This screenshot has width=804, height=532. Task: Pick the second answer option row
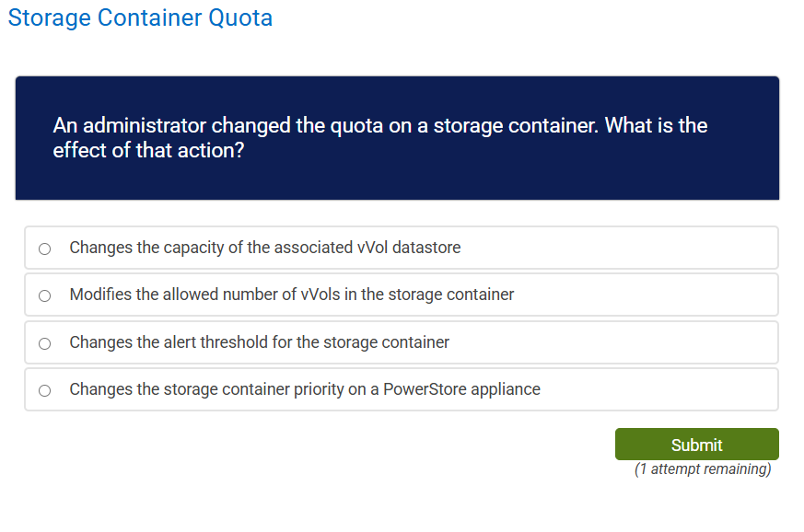401,295
